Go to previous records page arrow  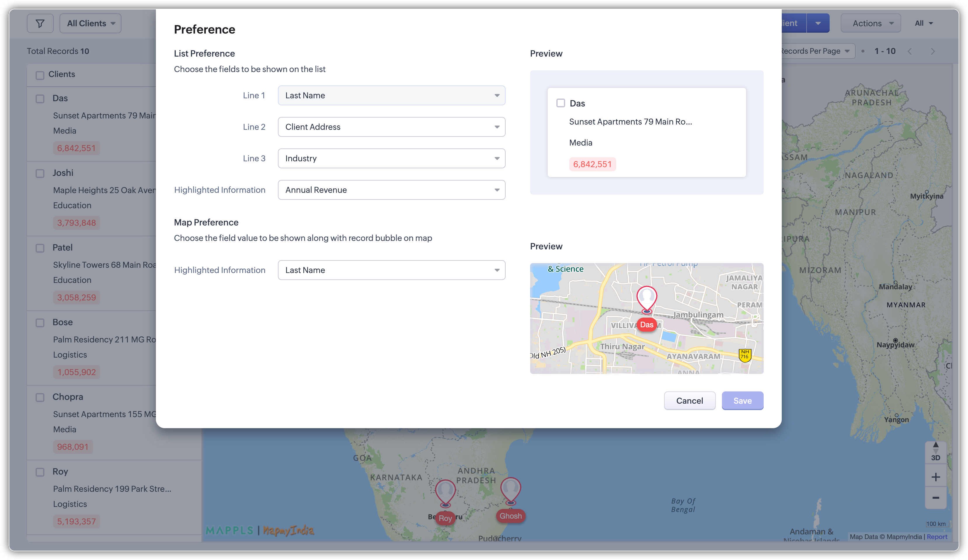click(910, 51)
